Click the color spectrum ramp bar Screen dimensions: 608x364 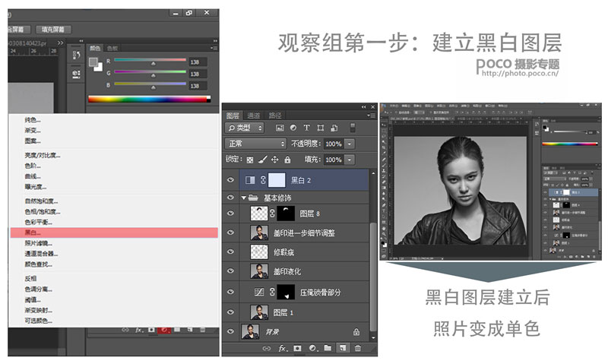click(x=149, y=100)
